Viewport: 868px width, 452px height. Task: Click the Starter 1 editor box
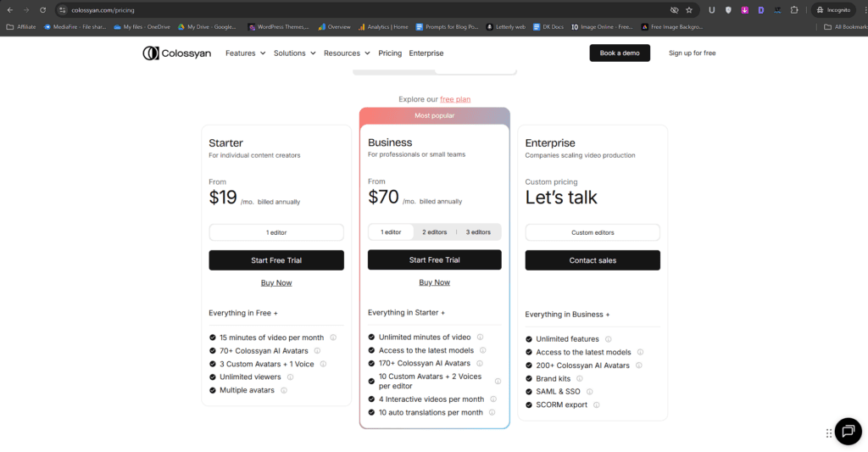276,232
